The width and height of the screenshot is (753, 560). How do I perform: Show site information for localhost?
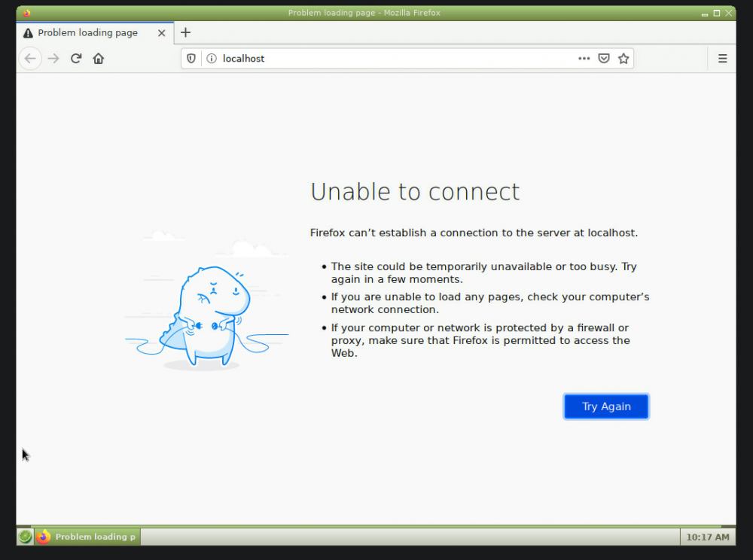212,59
